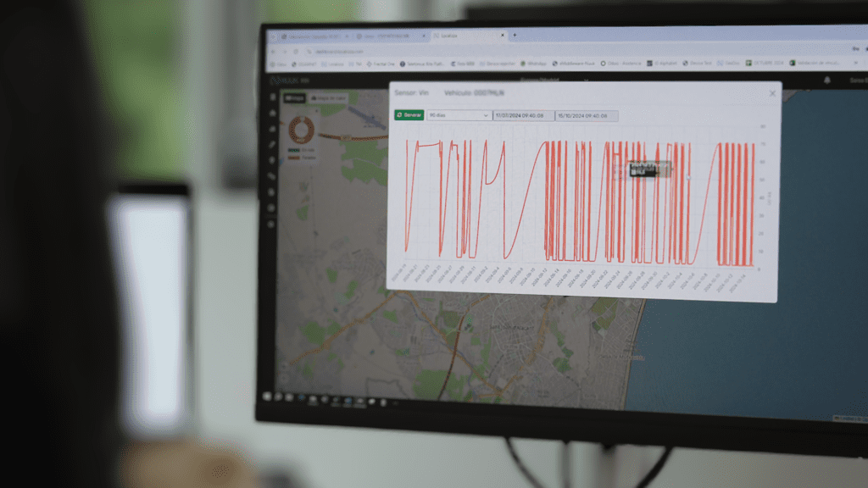This screenshot has height=488, width=868.
Task: Click the donut chart status widget
Action: pos(301,130)
